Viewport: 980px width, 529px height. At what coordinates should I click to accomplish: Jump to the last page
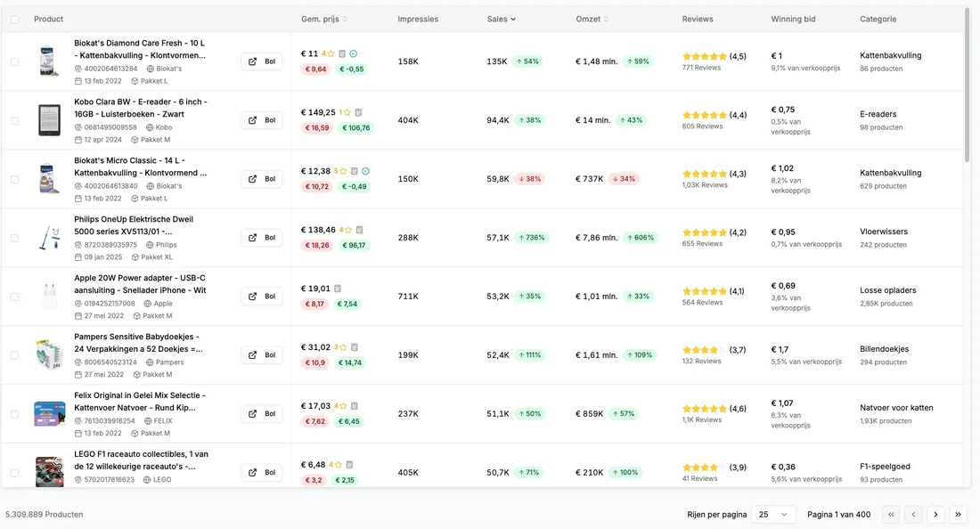(x=958, y=515)
